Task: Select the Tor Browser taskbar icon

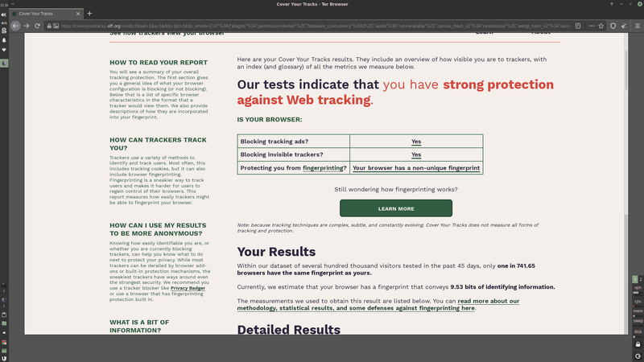Action: coord(4,64)
